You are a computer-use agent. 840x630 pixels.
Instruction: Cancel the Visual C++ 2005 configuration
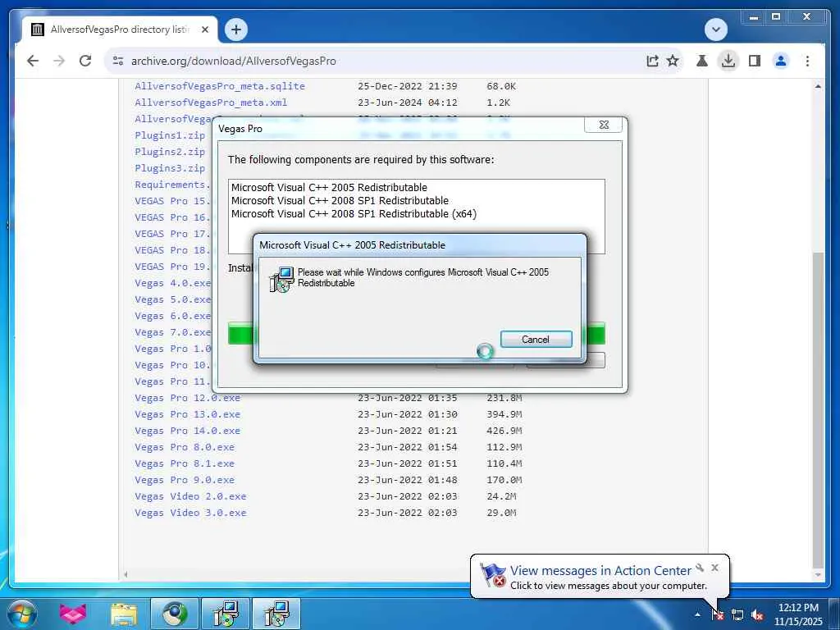pos(536,339)
